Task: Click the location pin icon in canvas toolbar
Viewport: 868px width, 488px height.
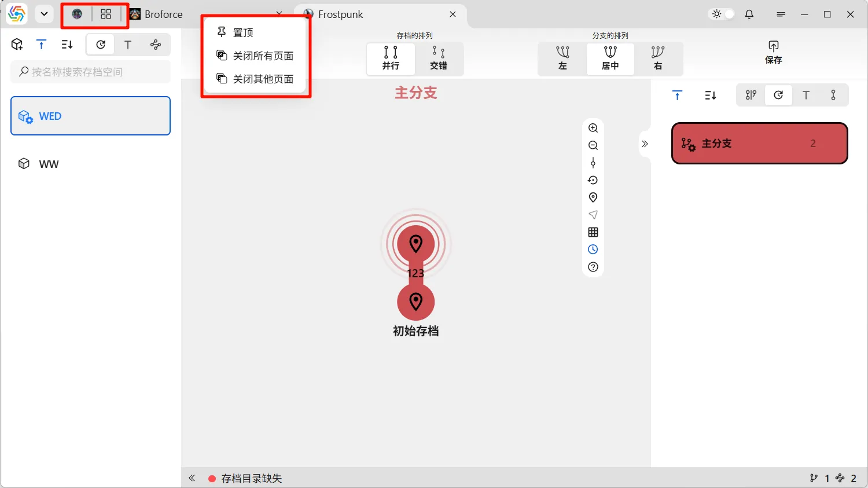Action: pyautogui.click(x=593, y=197)
